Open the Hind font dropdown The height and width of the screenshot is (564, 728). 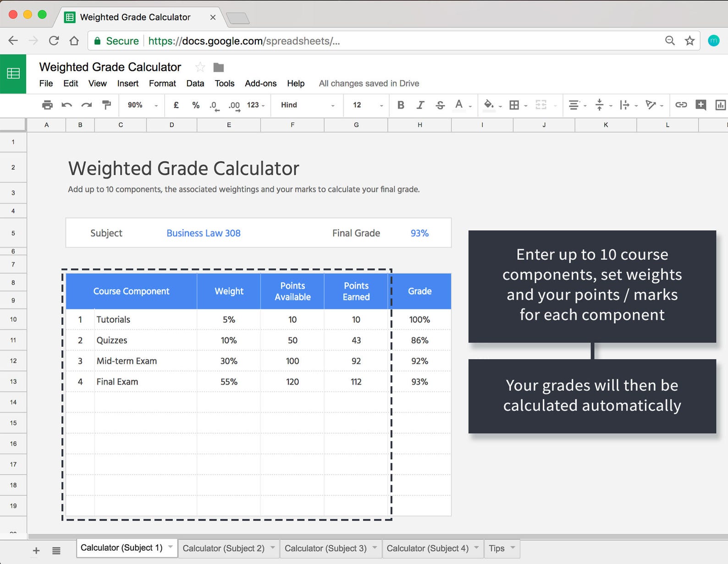[308, 105]
